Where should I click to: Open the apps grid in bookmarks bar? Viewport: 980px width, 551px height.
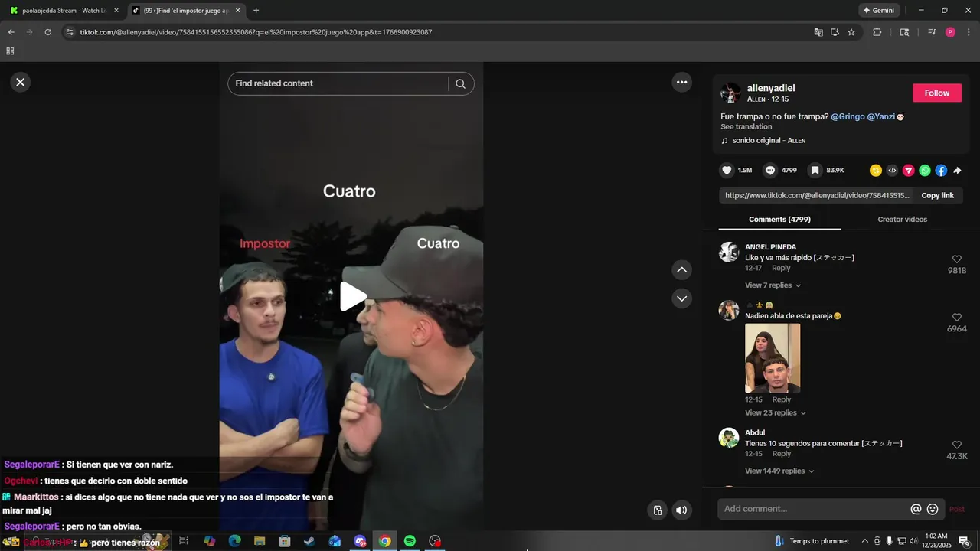[10, 51]
